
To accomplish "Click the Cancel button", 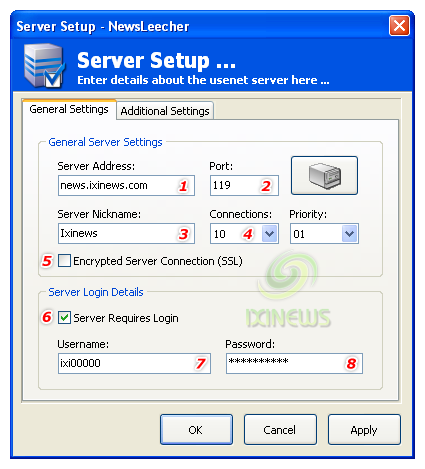I will click(x=280, y=430).
